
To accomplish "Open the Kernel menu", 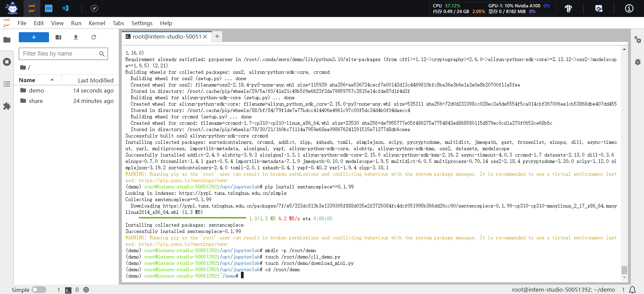I will coord(97,23).
